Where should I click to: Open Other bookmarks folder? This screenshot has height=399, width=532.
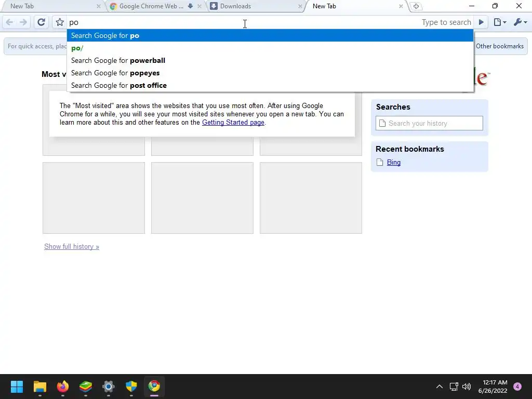[499, 46]
